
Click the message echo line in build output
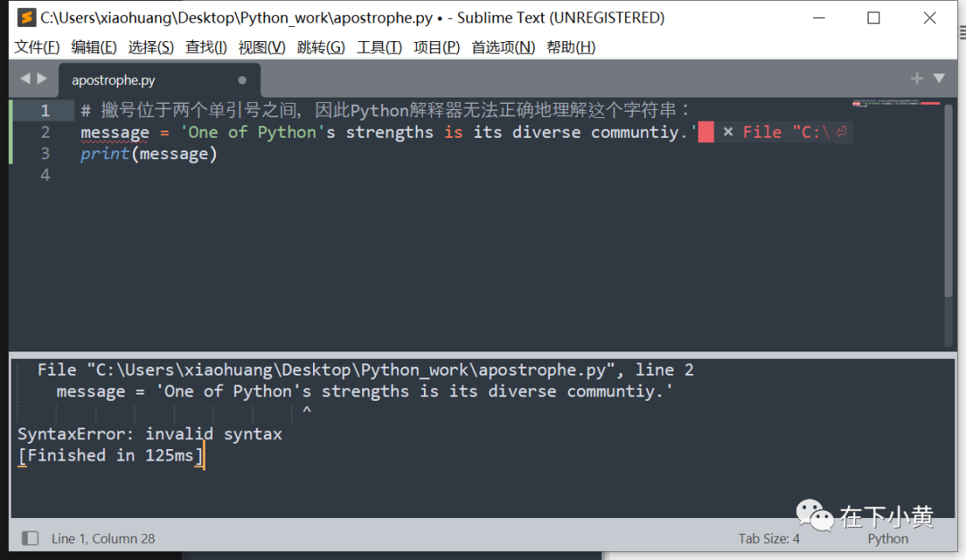tap(365, 391)
